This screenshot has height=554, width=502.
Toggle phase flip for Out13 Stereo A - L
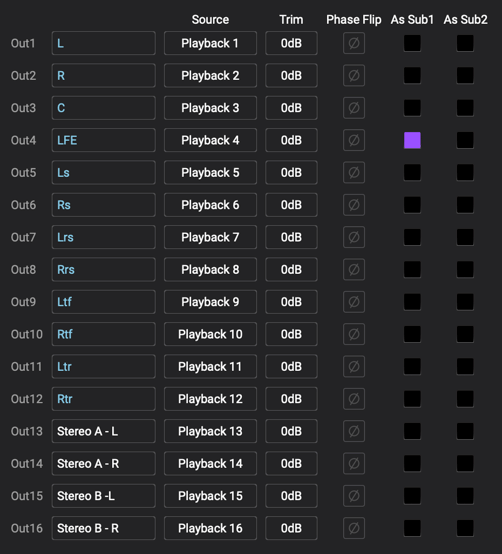pos(354,431)
